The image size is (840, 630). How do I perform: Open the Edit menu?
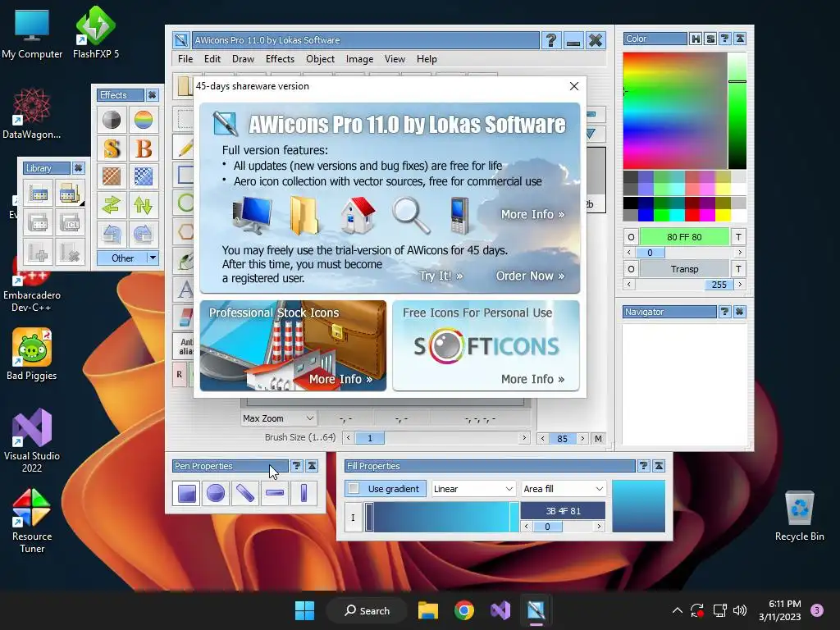click(x=212, y=59)
